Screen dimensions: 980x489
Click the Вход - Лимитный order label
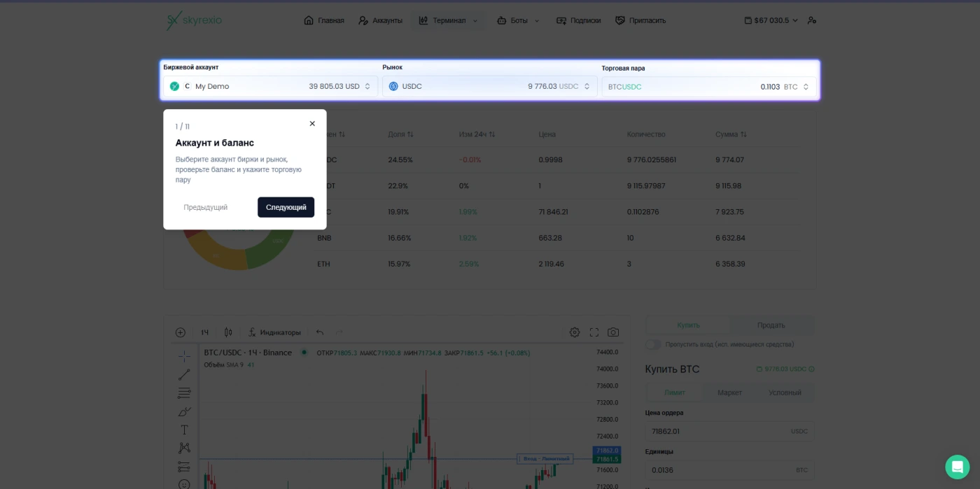pos(545,459)
